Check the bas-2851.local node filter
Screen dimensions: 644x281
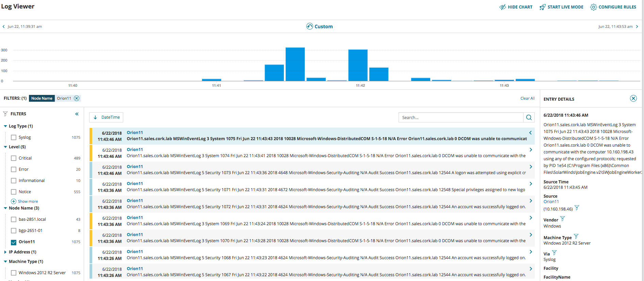14,219
